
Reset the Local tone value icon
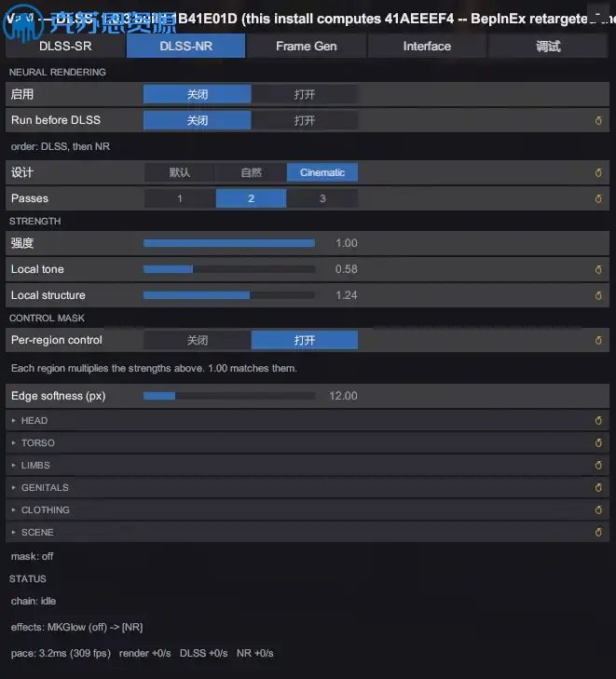[598, 269]
